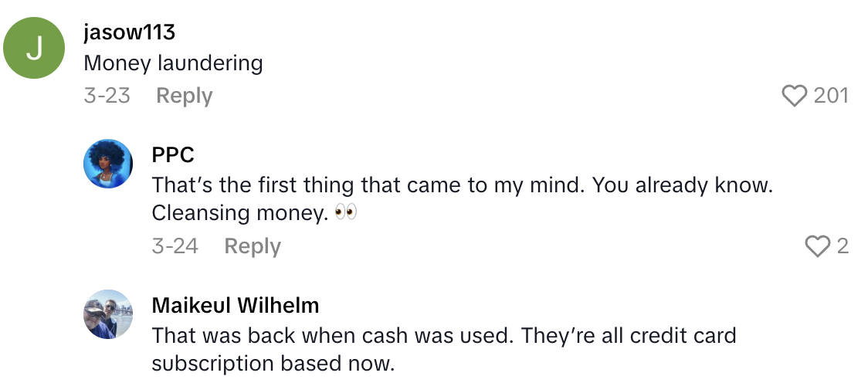Reply to jasow113's Money laundering comment

[184, 96]
